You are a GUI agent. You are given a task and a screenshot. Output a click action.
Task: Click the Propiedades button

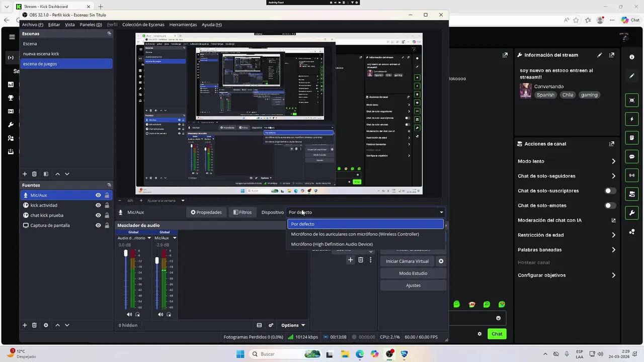coord(206,212)
